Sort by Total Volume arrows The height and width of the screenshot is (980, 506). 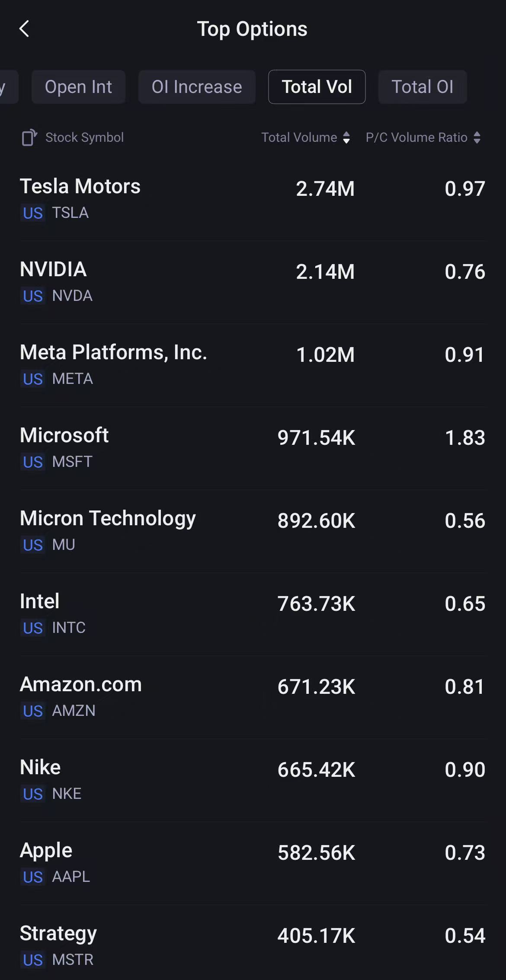click(x=346, y=137)
